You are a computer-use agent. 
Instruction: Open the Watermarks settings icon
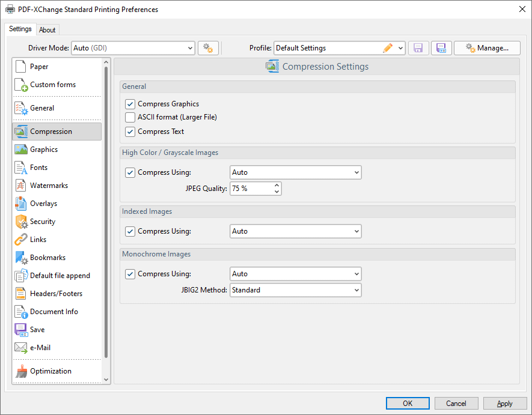20,186
